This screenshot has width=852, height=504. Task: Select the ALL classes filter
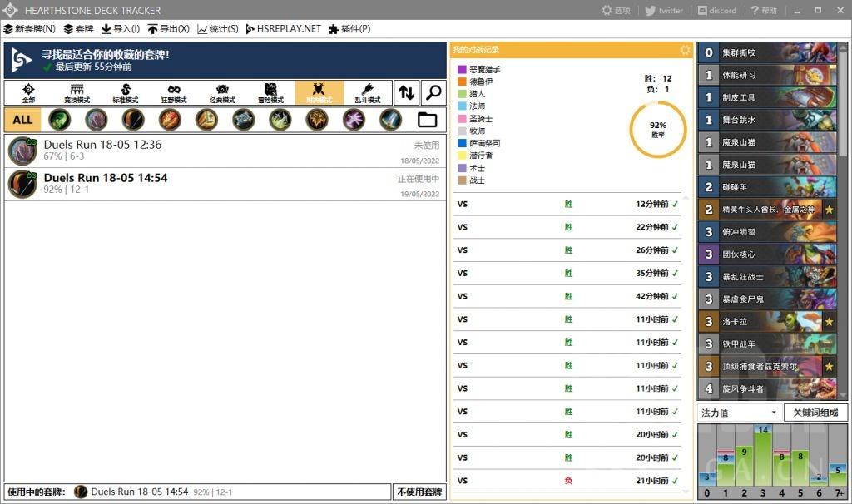coord(22,120)
